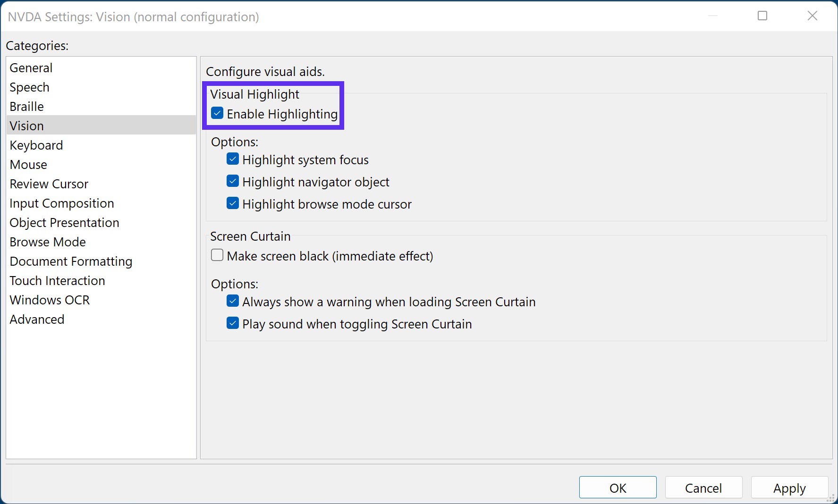Apply the current settings
This screenshot has width=838, height=504.
click(x=789, y=487)
